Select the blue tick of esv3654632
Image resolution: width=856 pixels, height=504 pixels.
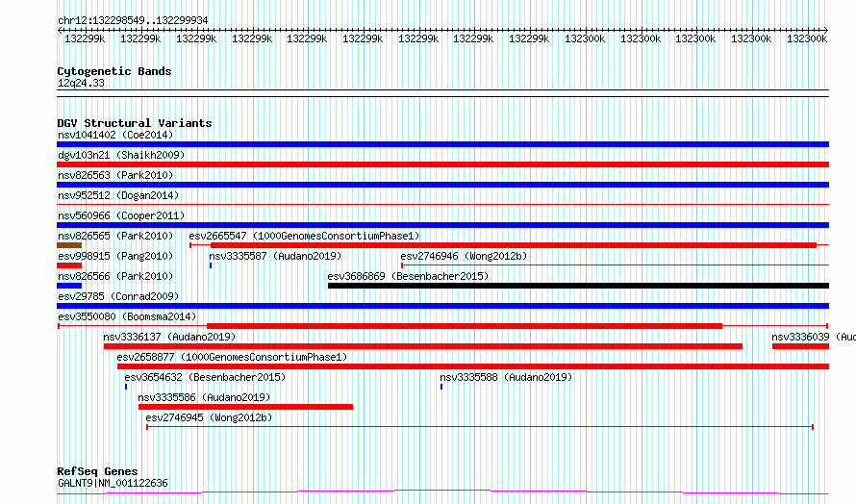click(x=126, y=387)
